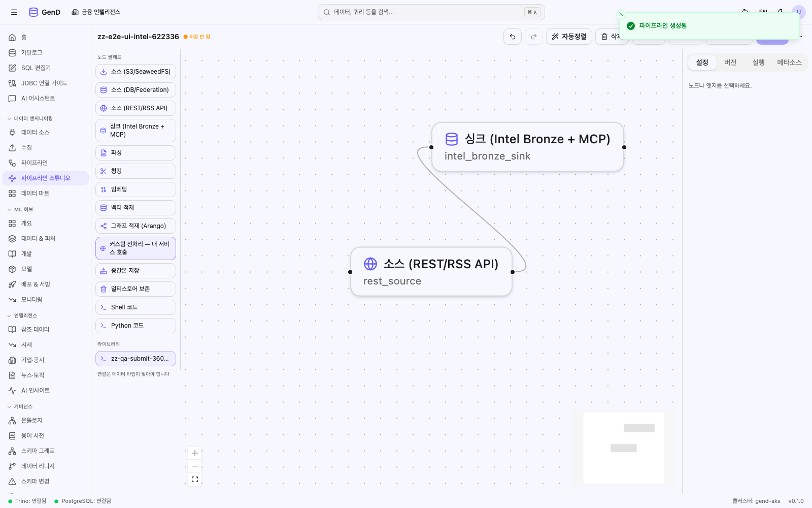The height and width of the screenshot is (508, 812).
Task: Open 배포 & 서빙 page
Action: coord(46,284)
